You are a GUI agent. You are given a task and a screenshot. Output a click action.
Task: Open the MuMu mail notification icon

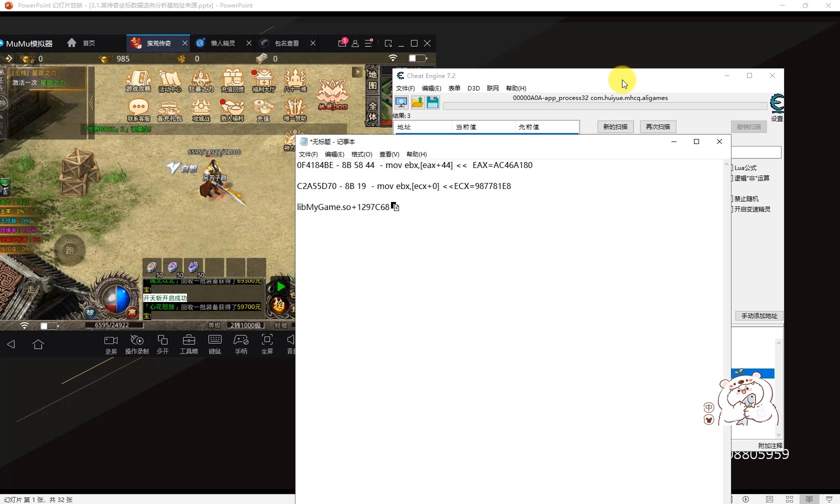point(342,43)
